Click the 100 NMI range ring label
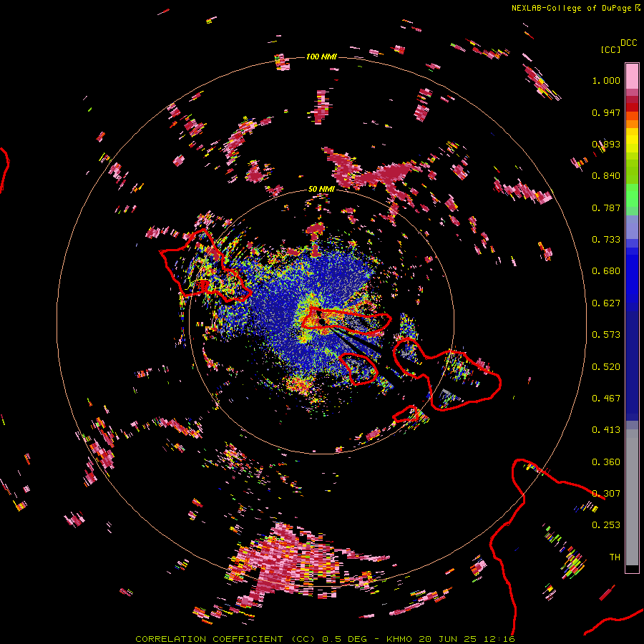 point(321,57)
